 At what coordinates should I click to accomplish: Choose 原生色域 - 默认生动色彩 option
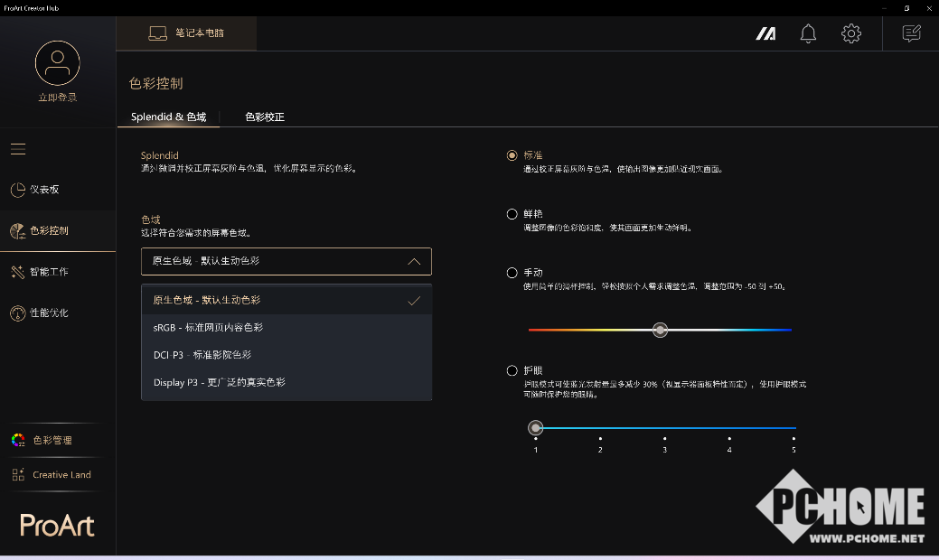tap(286, 301)
